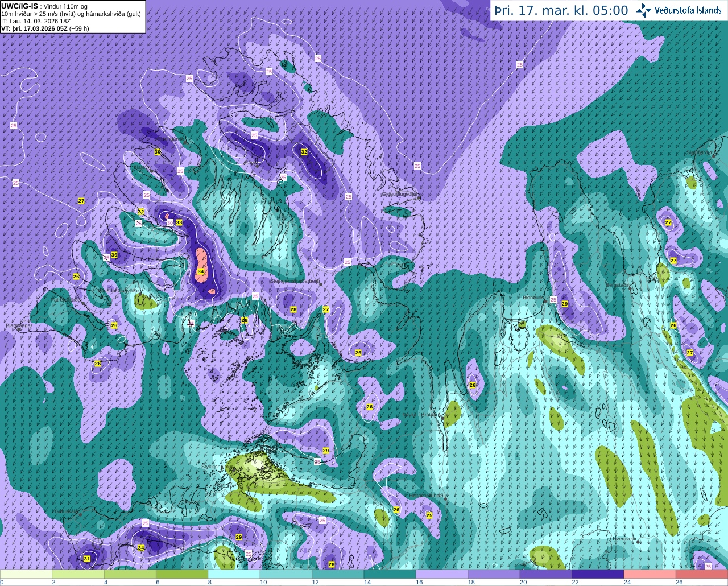Click the Gufuskálar station label
The height and width of the screenshot is (586, 728).
[x=65, y=511]
